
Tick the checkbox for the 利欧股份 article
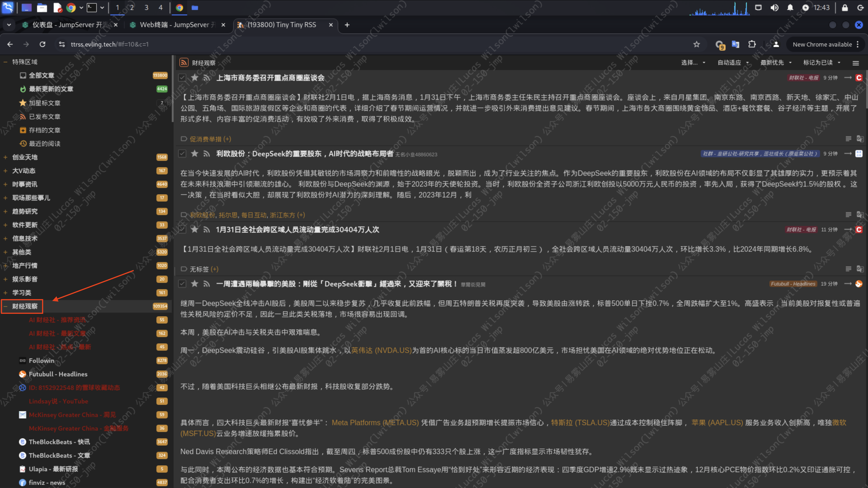click(182, 154)
